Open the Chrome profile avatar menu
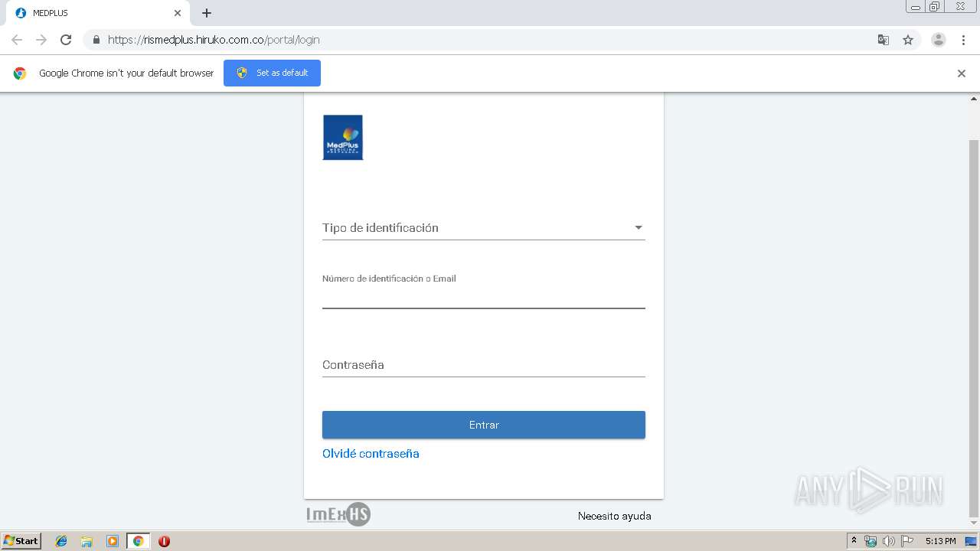 click(x=939, y=40)
